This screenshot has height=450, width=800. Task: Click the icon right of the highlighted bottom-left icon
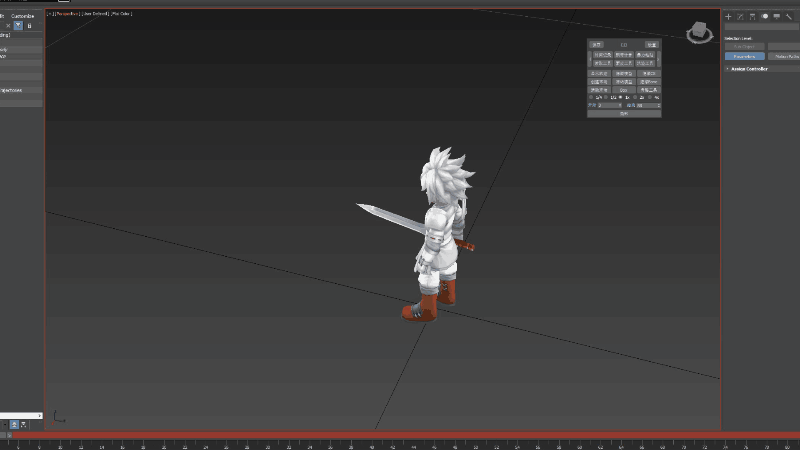(x=23, y=424)
